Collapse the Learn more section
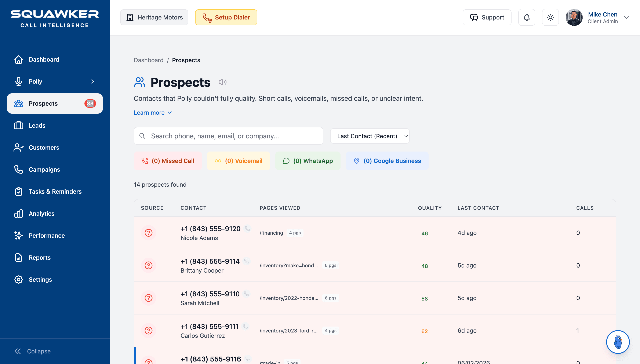 pos(153,113)
